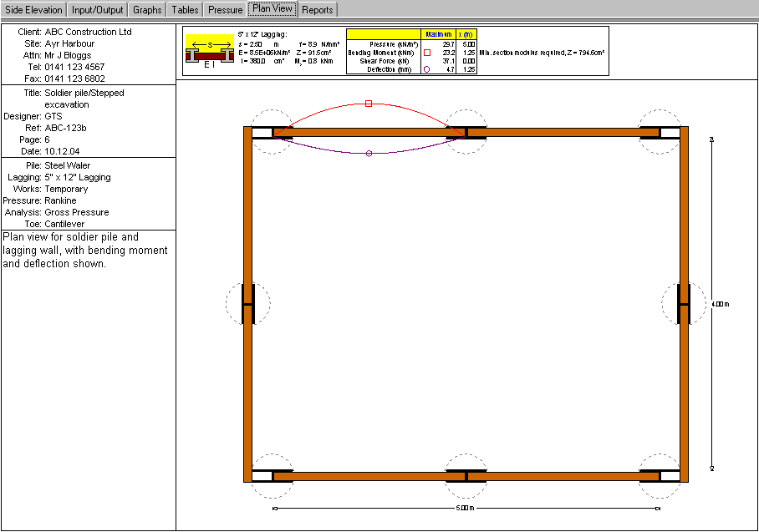View the Reports tab

(318, 10)
